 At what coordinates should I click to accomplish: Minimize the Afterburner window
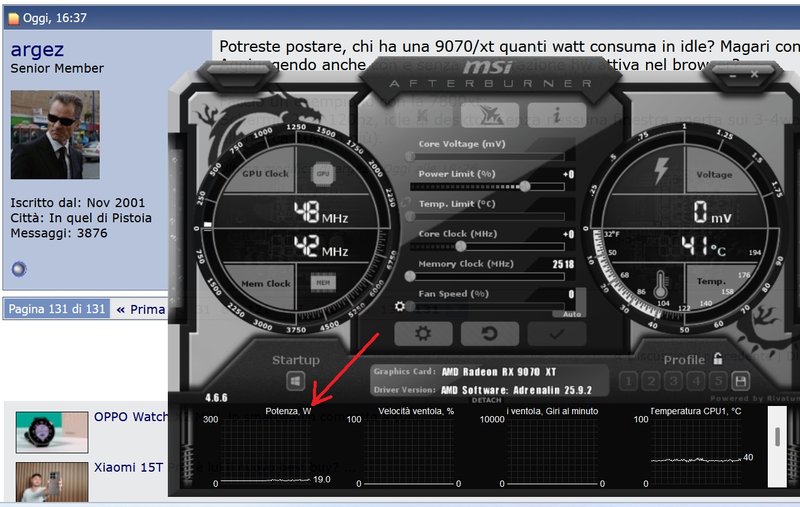(x=733, y=75)
